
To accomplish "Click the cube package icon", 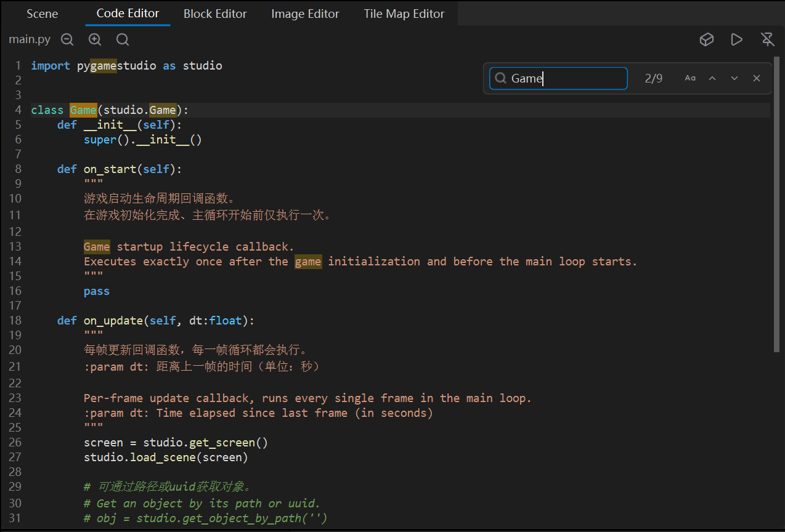I will [707, 39].
